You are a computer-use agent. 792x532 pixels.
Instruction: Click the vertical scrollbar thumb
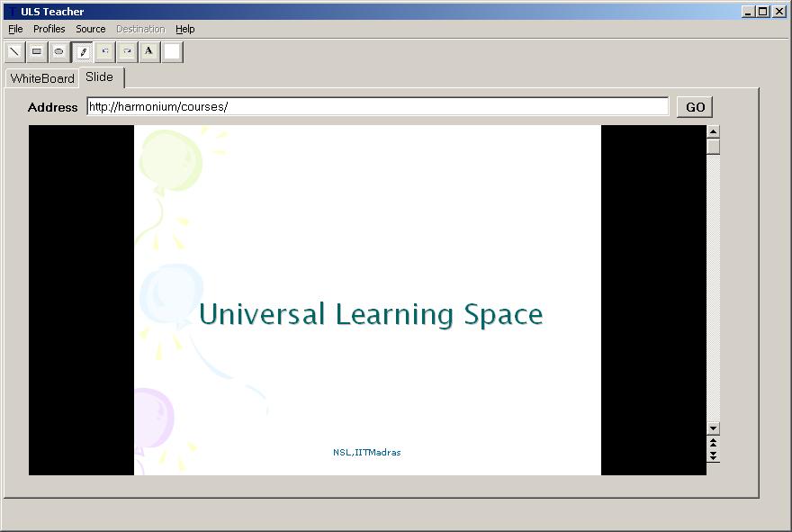713,147
